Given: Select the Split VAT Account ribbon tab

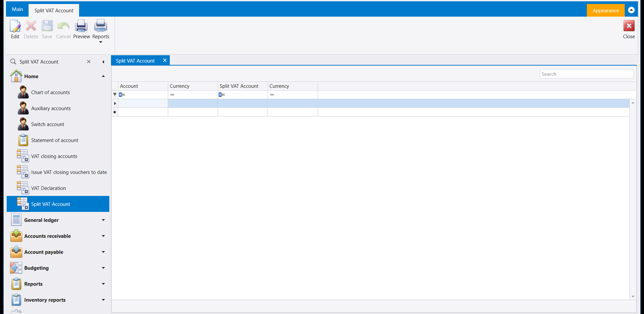Looking at the screenshot, I should pos(54,10).
